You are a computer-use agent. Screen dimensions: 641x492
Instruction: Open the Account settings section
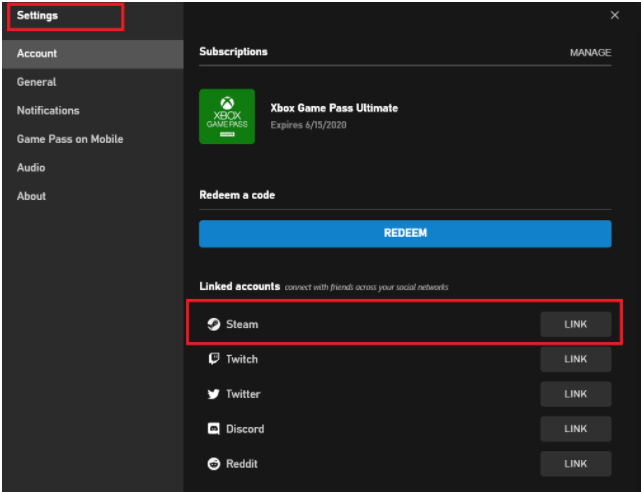point(93,54)
